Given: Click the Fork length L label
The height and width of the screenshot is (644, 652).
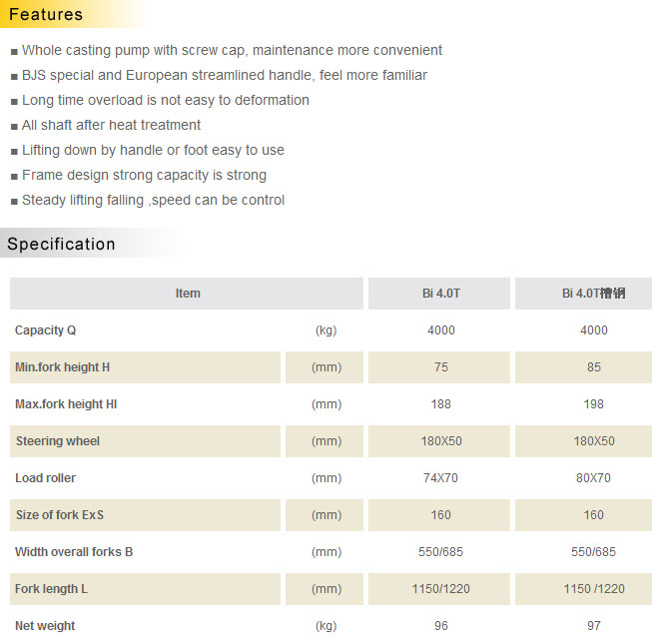Looking at the screenshot, I should (52, 589).
